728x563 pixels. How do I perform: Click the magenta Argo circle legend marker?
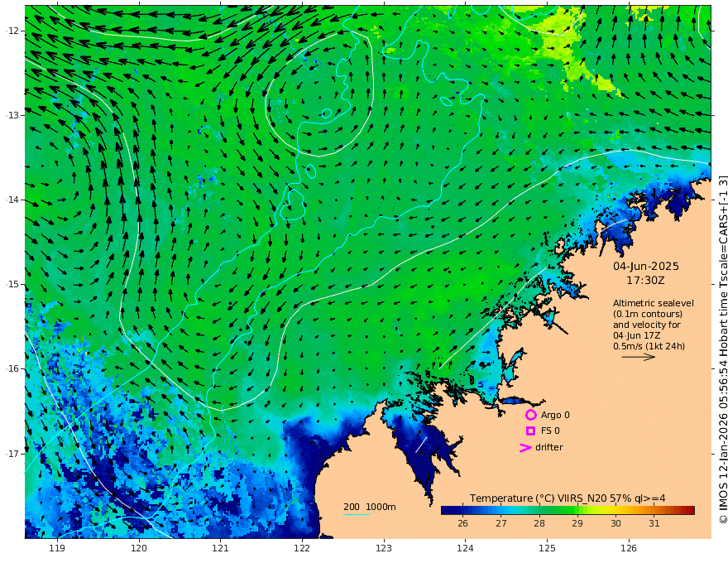coord(530,415)
